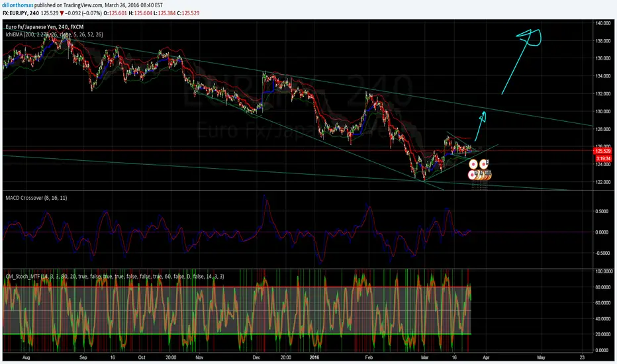Image resolution: width=617 pixels, height=364 pixels.
Task: Select the FX:EURJPY, 240 symbol text in header
Action: tap(21, 13)
